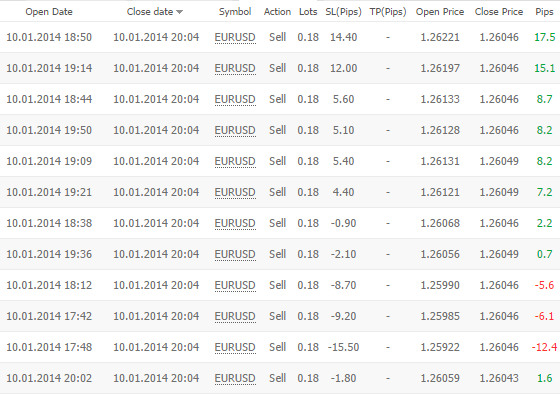Select the row with -6.1 pips loss

tap(280, 316)
